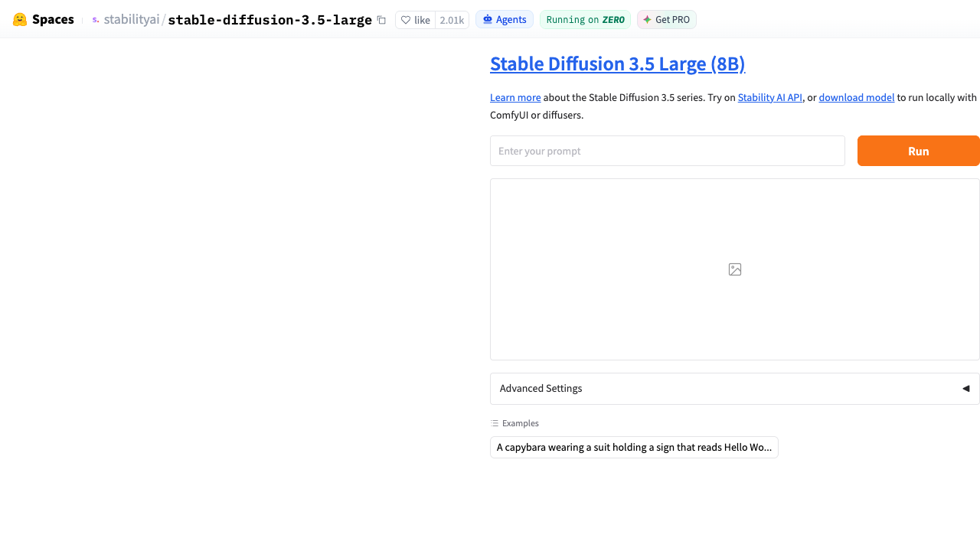This screenshot has width=980, height=551.
Task: Open the stable-diffusion-3.5-large space name link
Action: 269,20
